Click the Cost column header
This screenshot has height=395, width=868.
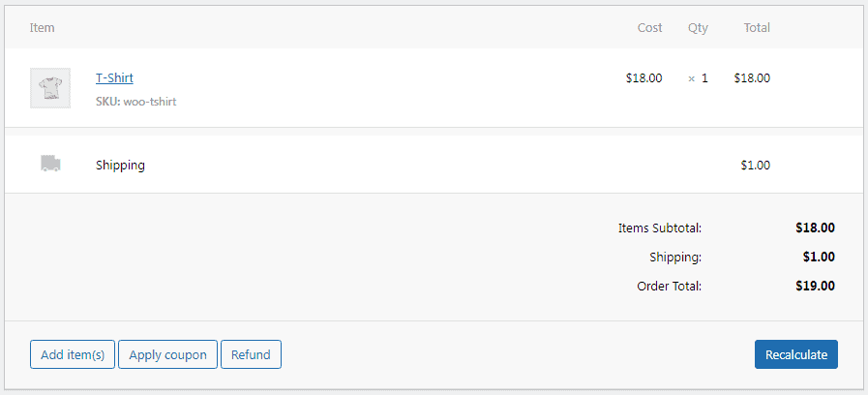coord(650,28)
